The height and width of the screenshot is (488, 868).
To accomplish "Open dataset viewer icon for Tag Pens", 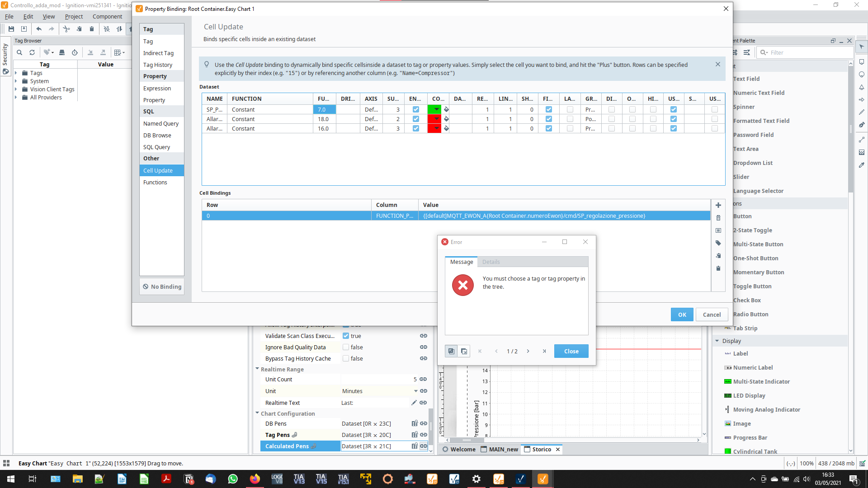I will (414, 435).
